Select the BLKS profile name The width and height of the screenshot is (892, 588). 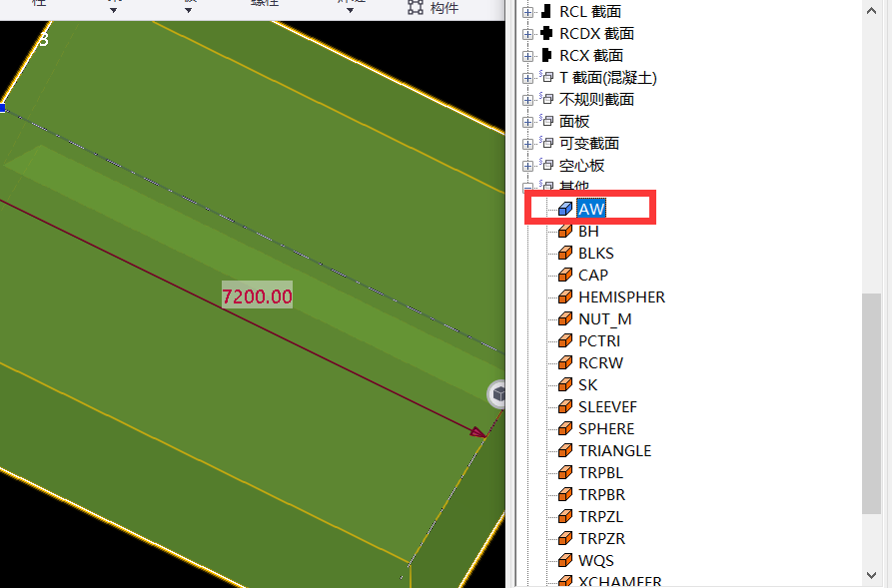click(x=595, y=253)
